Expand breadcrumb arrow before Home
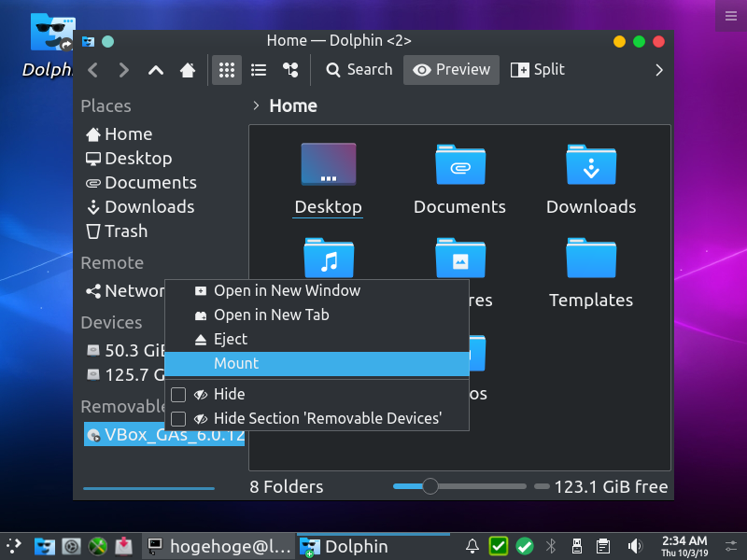This screenshot has width=747, height=560. point(256,105)
